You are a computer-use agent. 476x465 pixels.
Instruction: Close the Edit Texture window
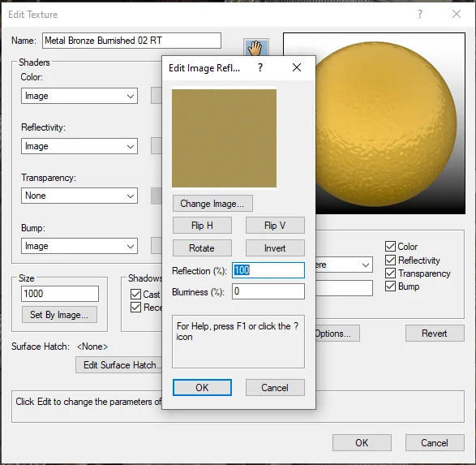tap(457, 14)
